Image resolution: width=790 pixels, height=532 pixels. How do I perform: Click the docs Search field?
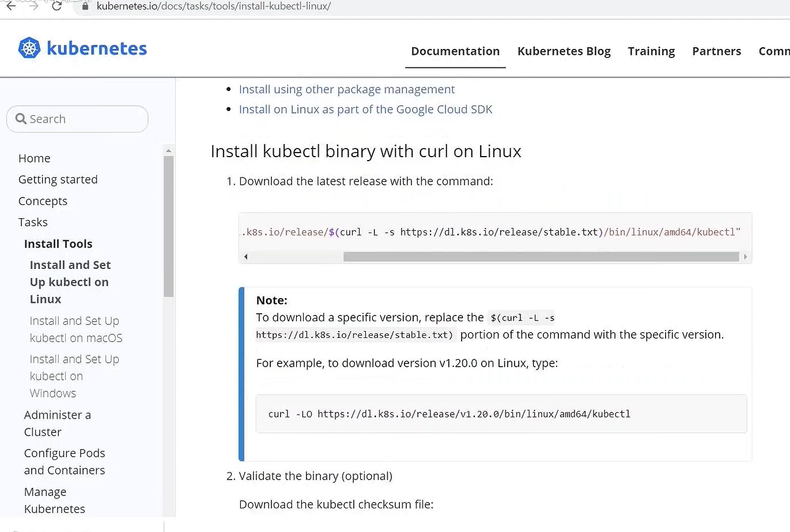click(x=77, y=119)
